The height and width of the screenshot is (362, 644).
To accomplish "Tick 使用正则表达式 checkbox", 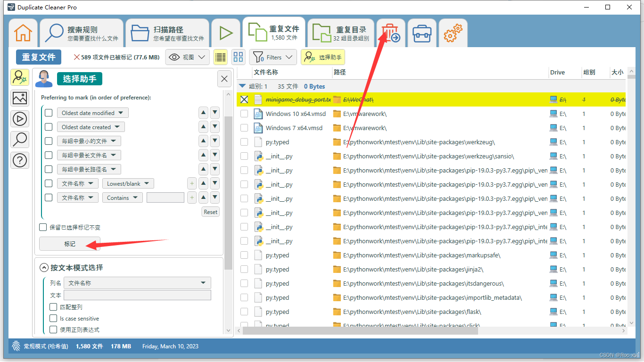I will [53, 329].
